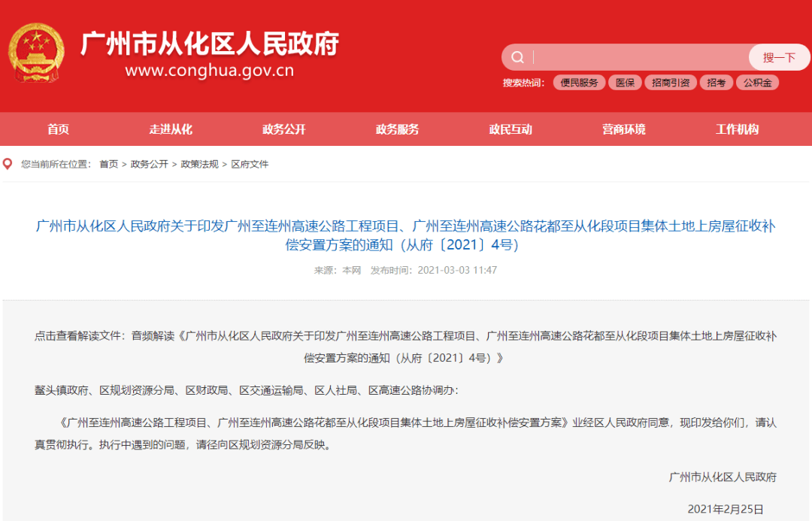This screenshot has height=521, width=812.
Task: Open the 政务公开 navigation item
Action: point(283,129)
